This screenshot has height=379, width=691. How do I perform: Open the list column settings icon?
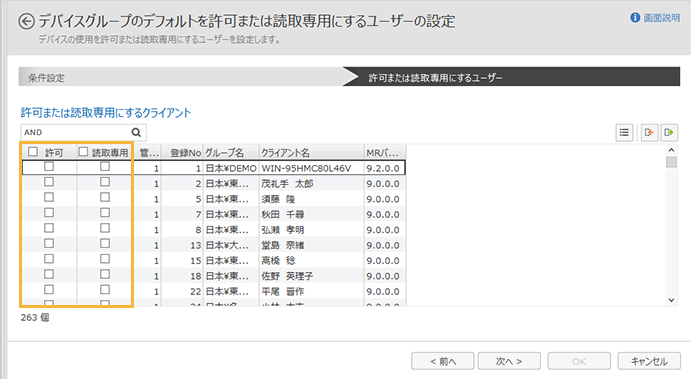(624, 132)
